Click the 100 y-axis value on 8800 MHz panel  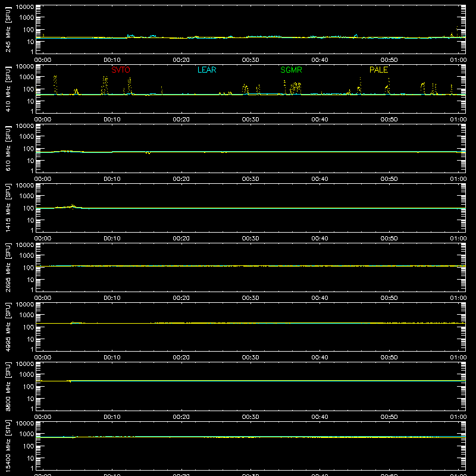(x=29, y=386)
